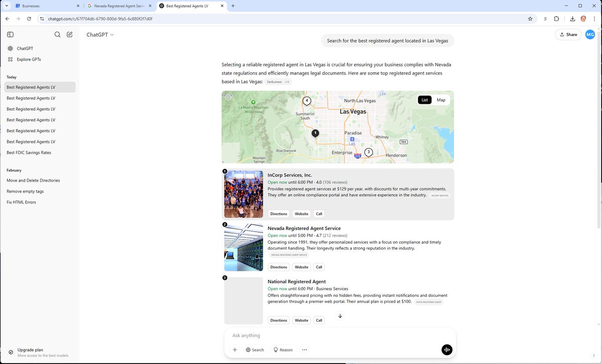
Task: Open the browser extensions puzzle icon
Action: pyautogui.click(x=556, y=19)
